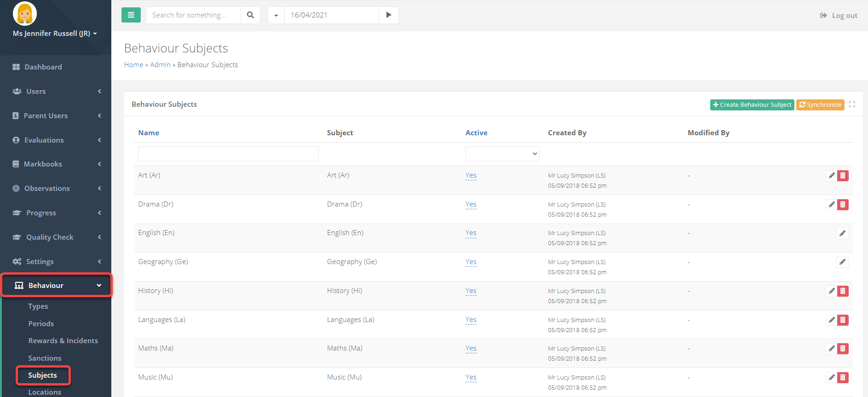Open the Active filter dropdown
The image size is (868, 397).
pos(503,154)
